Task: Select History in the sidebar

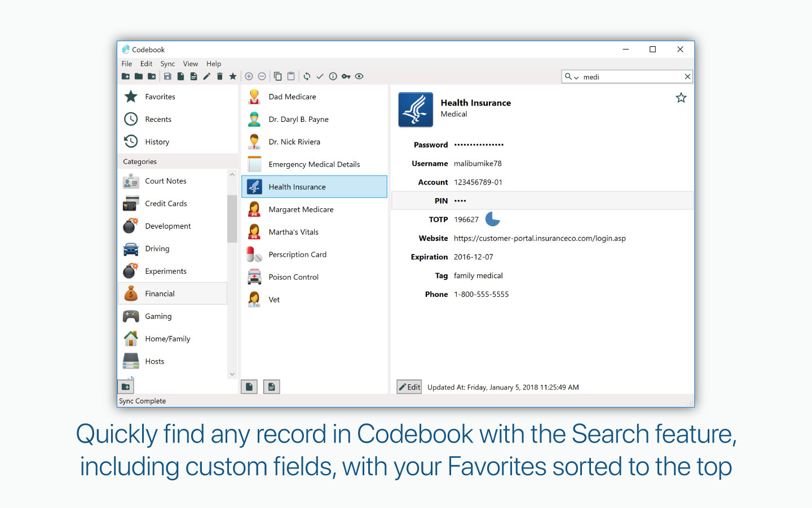Action: tap(178, 142)
